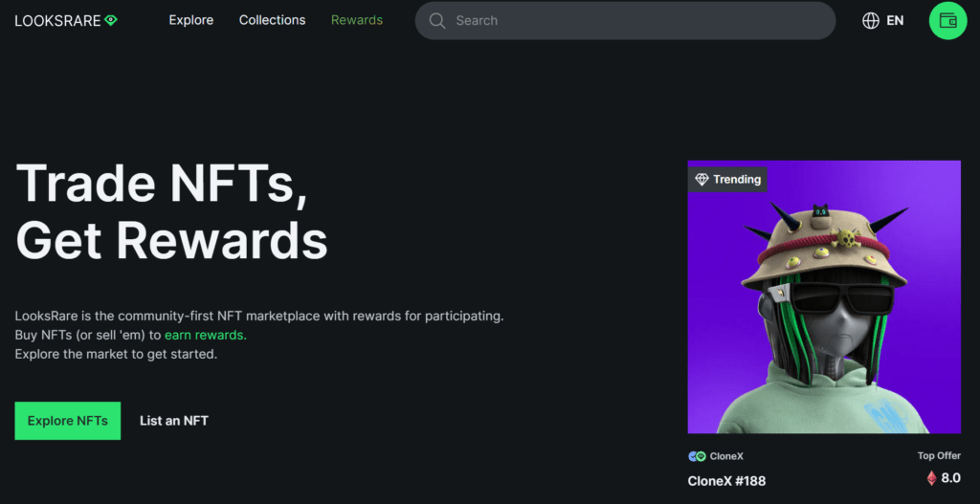Click the List an NFT button
Viewport: 980px width, 504px height.
coord(174,421)
